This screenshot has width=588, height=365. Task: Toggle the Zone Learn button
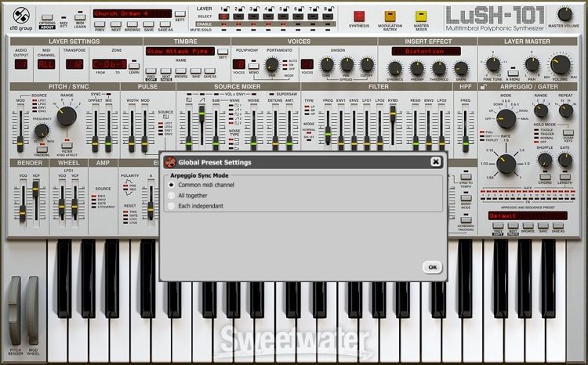[134, 66]
